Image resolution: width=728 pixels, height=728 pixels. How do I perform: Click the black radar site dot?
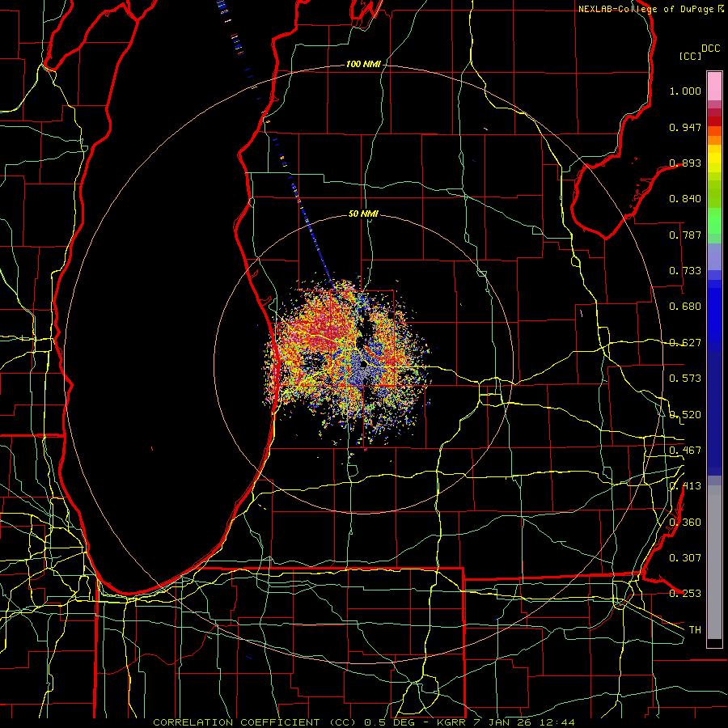click(363, 366)
